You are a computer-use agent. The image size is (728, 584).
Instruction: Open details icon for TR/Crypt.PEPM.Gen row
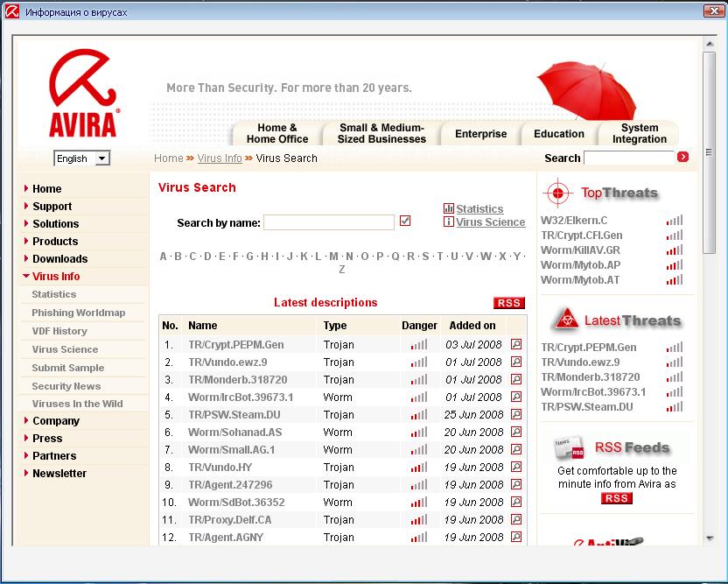(x=516, y=344)
